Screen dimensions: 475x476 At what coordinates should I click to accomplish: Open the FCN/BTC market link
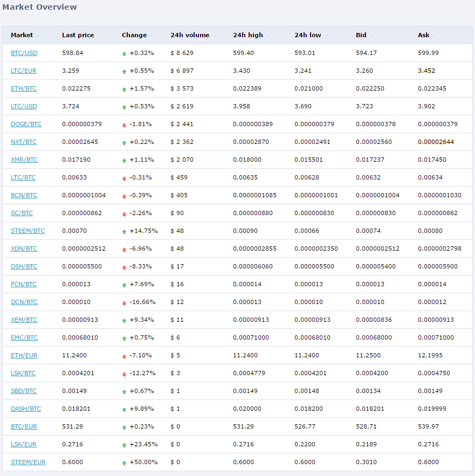(24, 285)
